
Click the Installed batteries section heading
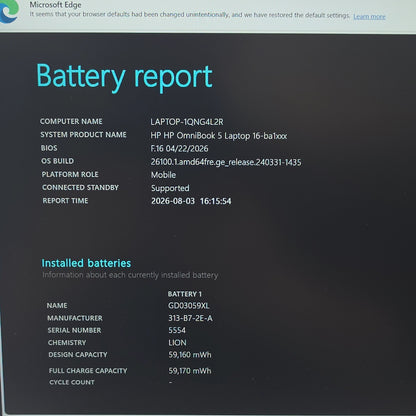pyautogui.click(x=86, y=263)
